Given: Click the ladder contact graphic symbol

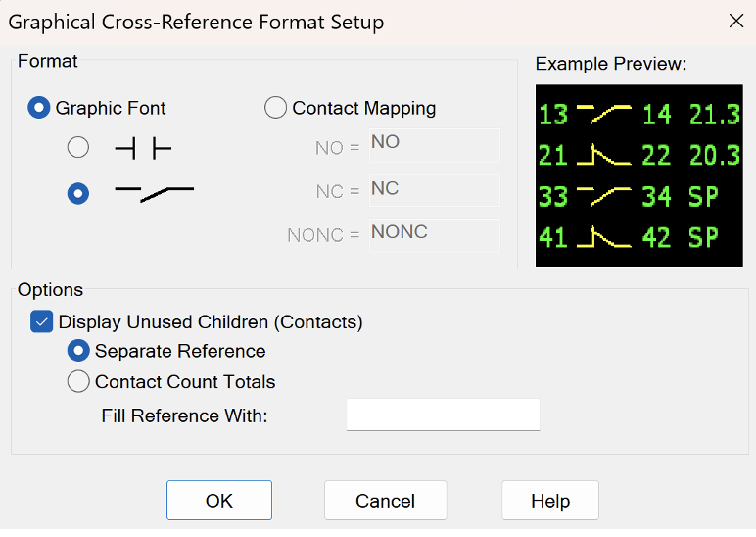Looking at the screenshot, I should (x=143, y=148).
